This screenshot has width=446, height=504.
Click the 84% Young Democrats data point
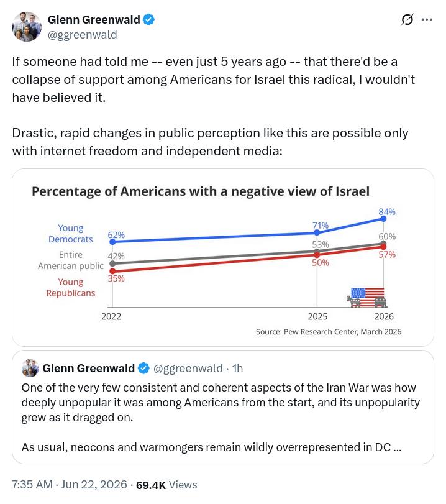pyautogui.click(x=383, y=219)
